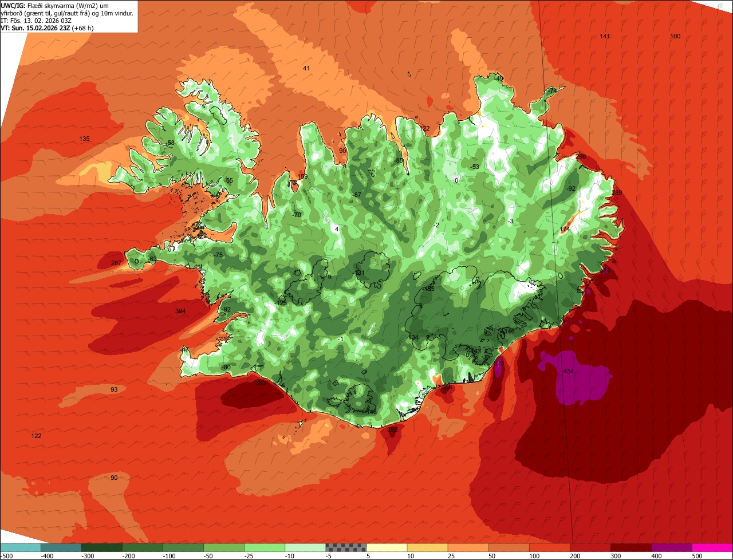Select the dark teal swatch between -400 and -300

(x=61, y=547)
